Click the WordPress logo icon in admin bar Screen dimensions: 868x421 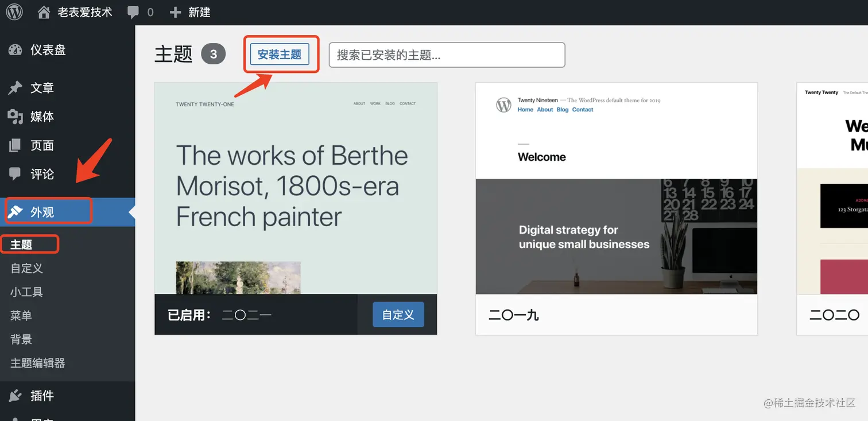(x=14, y=12)
